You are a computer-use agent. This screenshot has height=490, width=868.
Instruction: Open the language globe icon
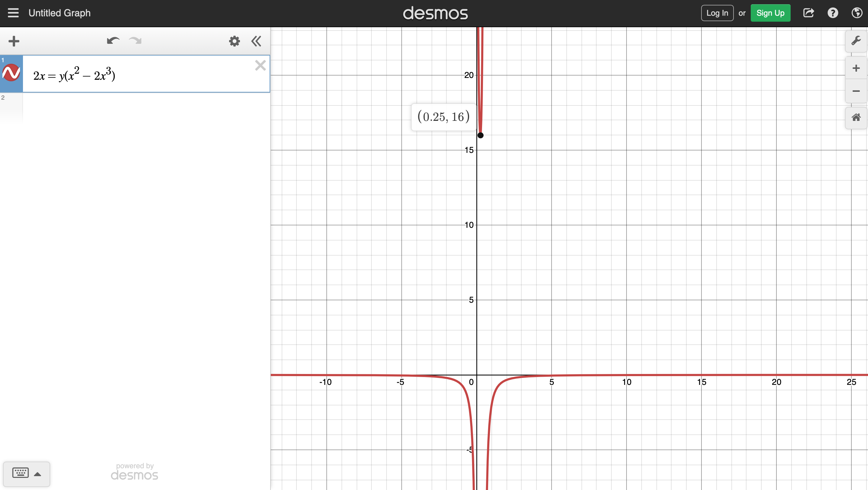click(857, 13)
